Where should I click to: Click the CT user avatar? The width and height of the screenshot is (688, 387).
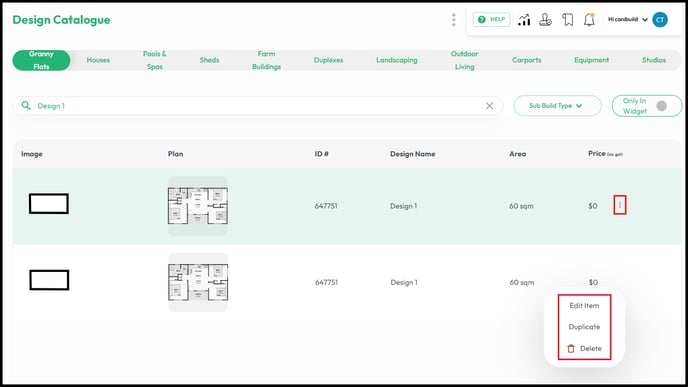[660, 20]
